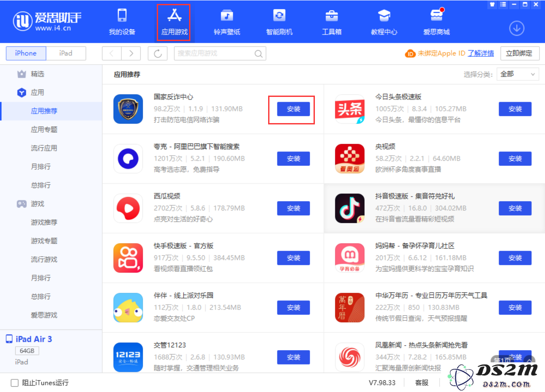Install 央视频

[515, 159]
